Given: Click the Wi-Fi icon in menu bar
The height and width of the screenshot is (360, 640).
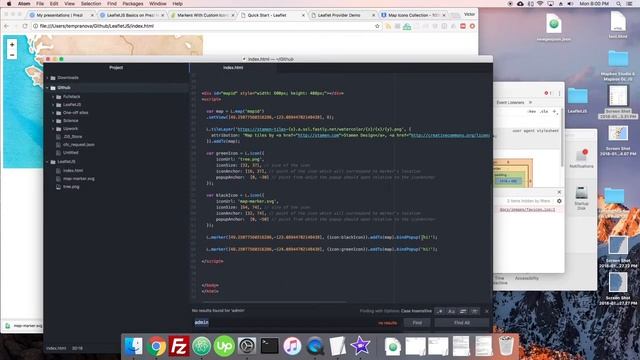Looking at the screenshot, I should pyautogui.click(x=540, y=4).
